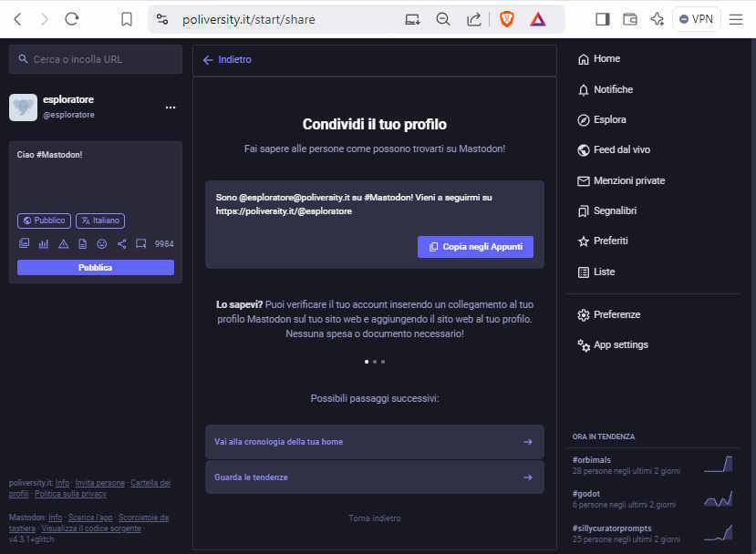Open 'Menzioni private' in the navigation
Image resolution: width=756 pixels, height=554 pixels.
pyautogui.click(x=620, y=180)
